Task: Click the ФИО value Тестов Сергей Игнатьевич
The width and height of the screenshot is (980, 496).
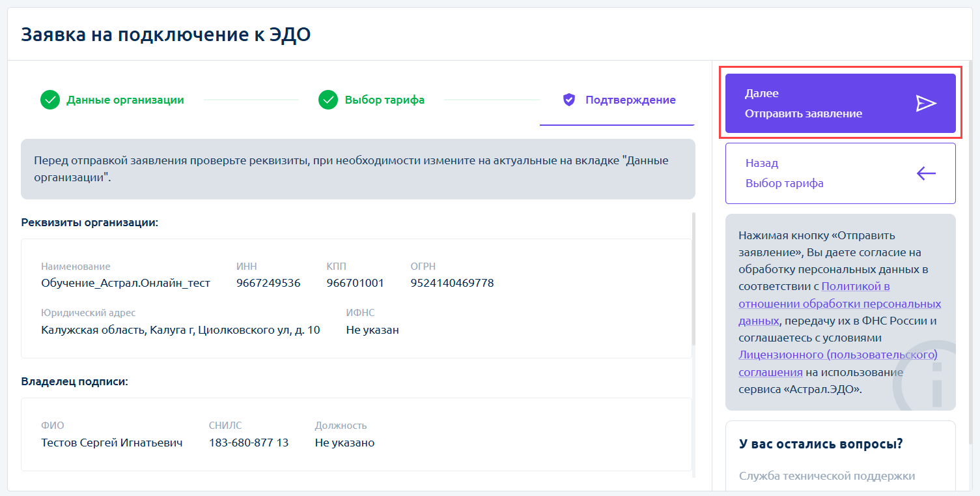Action: [112, 443]
